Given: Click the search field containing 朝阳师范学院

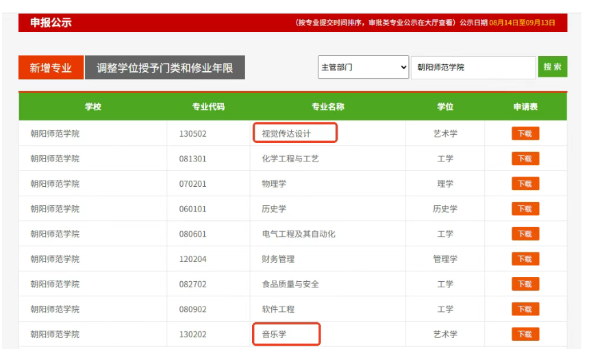Looking at the screenshot, I should [x=473, y=67].
